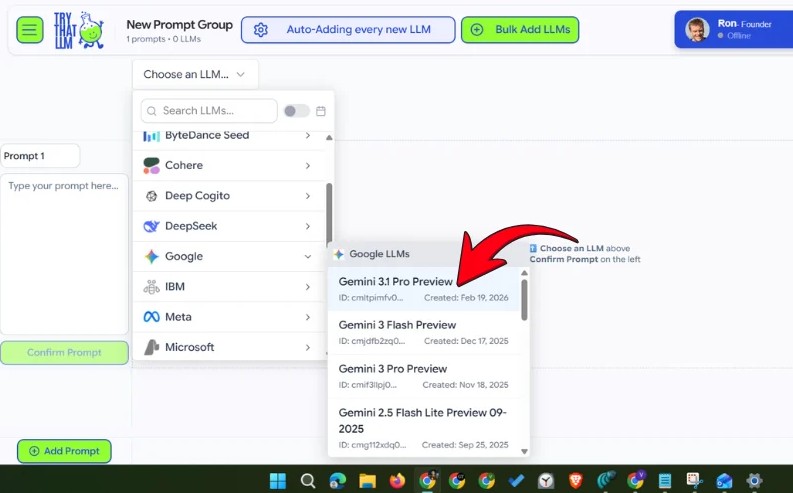Image resolution: width=793 pixels, height=493 pixels.
Task: Click the gear icon in Auto-Adding button
Action: pyautogui.click(x=261, y=30)
